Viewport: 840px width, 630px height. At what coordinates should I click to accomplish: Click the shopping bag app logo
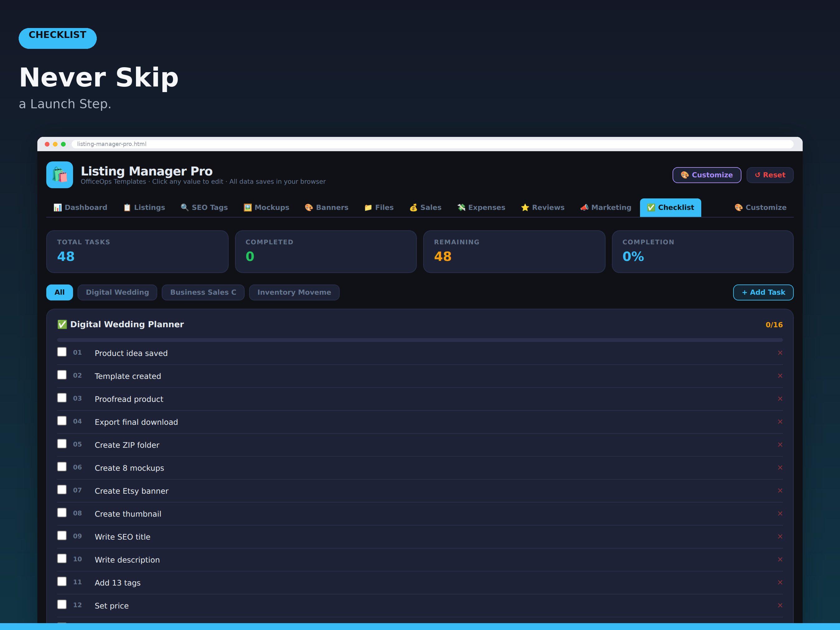coord(60,175)
